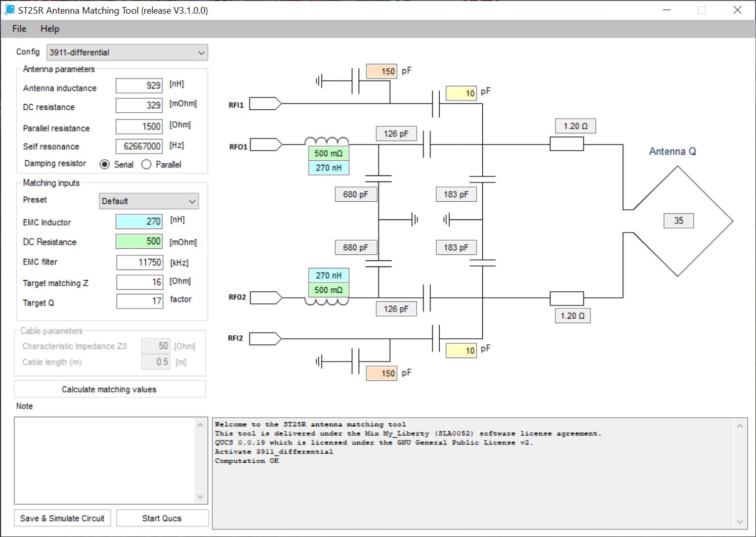The width and height of the screenshot is (756, 537).
Task: Select the Serial damping resistor option
Action: tap(117, 164)
